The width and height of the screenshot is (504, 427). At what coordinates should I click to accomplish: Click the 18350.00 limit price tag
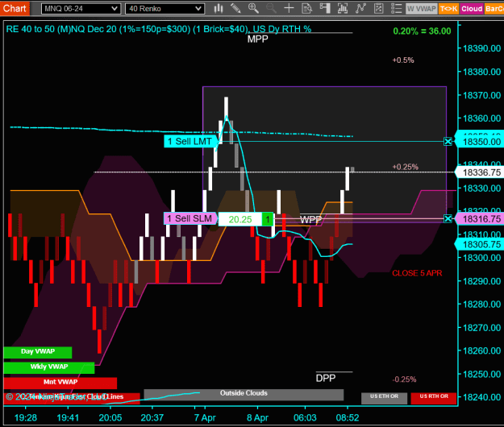pos(481,142)
